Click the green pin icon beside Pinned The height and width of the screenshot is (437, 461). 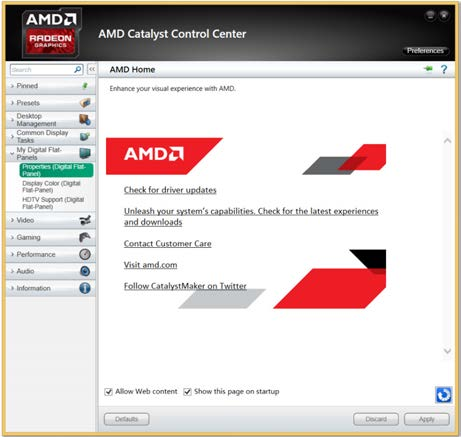85,86
